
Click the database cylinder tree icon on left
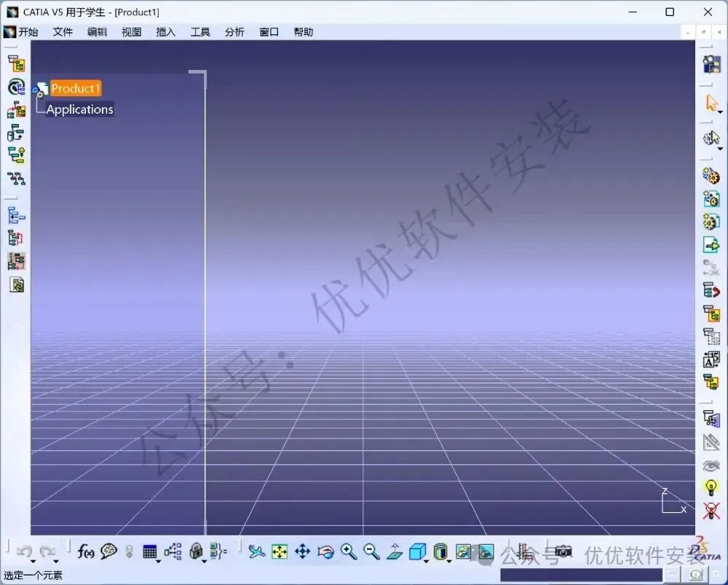(x=16, y=133)
